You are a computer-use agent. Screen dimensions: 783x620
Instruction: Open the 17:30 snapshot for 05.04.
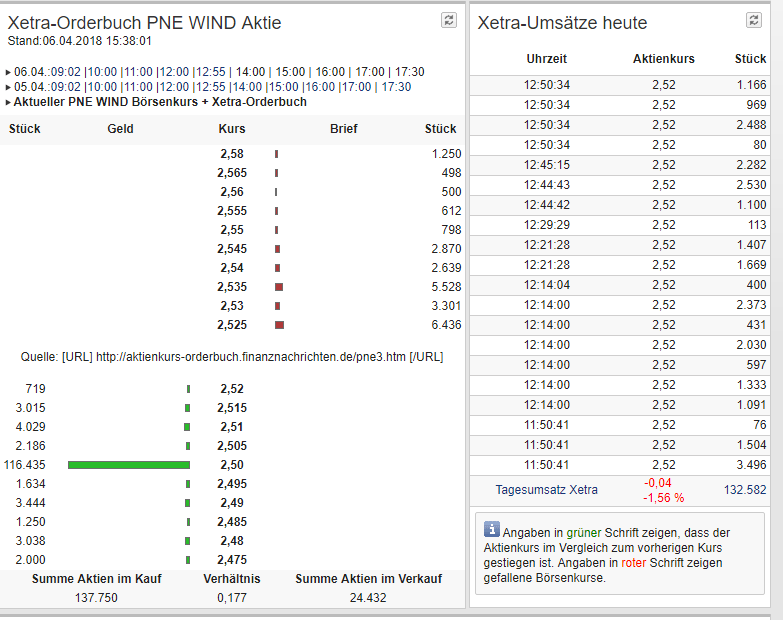pyautogui.click(x=396, y=87)
